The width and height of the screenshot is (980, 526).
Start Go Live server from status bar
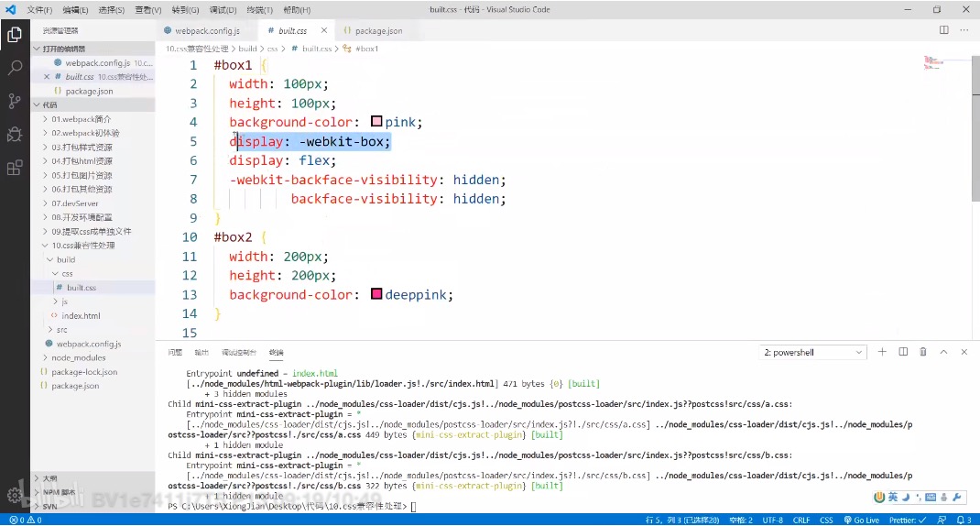click(x=861, y=520)
